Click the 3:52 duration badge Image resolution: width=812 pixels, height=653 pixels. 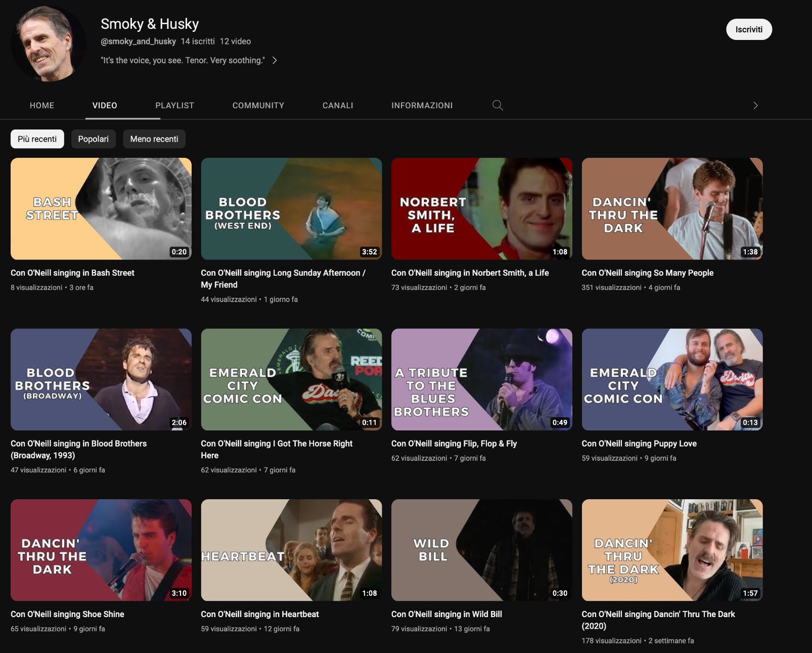tap(369, 252)
